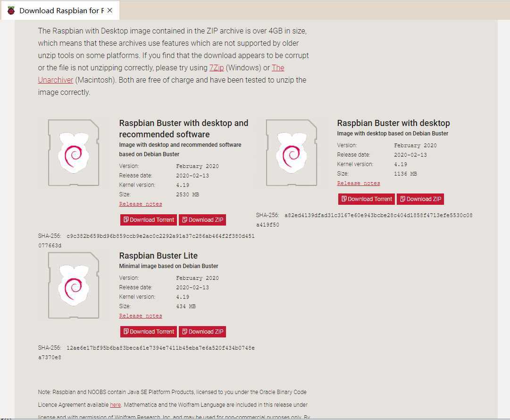Click the SHA-256 hash starting a82ed4139d
The height and width of the screenshot is (420, 510).
364,220
